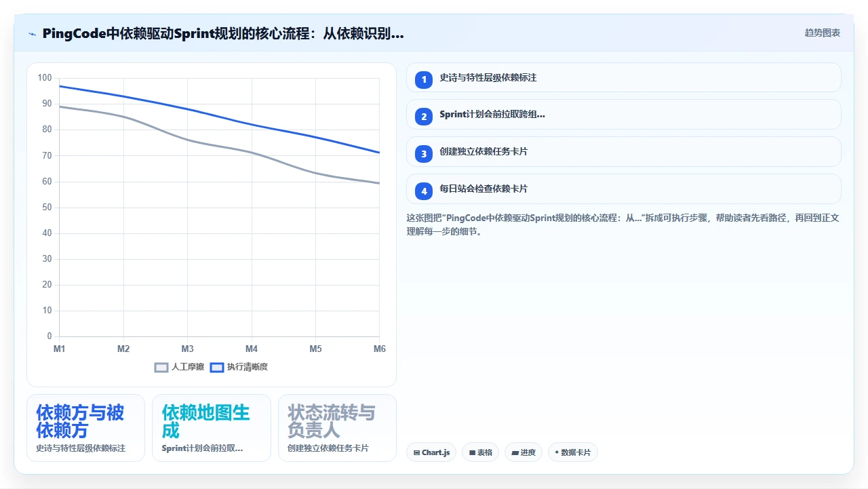The width and height of the screenshot is (868, 489).
Task: Click the M3 axis label
Action: click(188, 349)
